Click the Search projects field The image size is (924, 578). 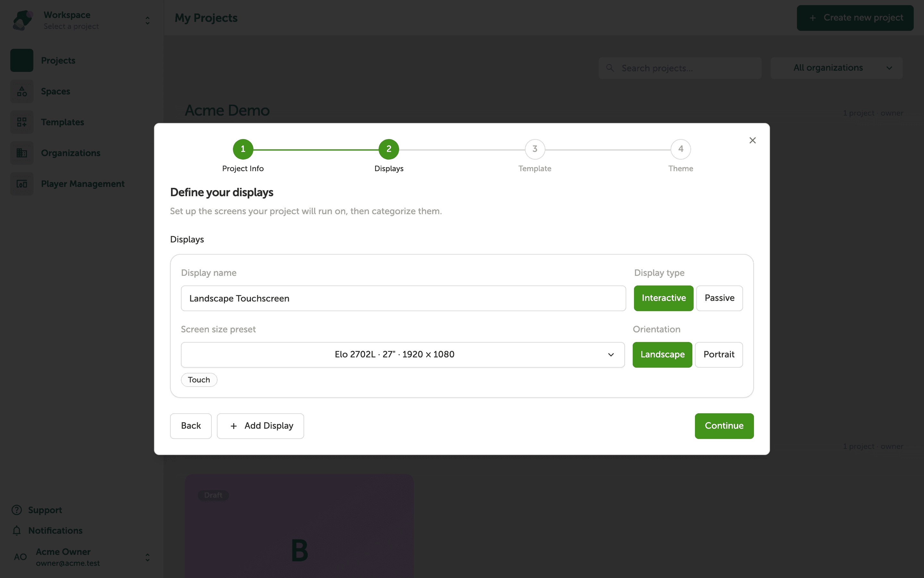(x=680, y=68)
